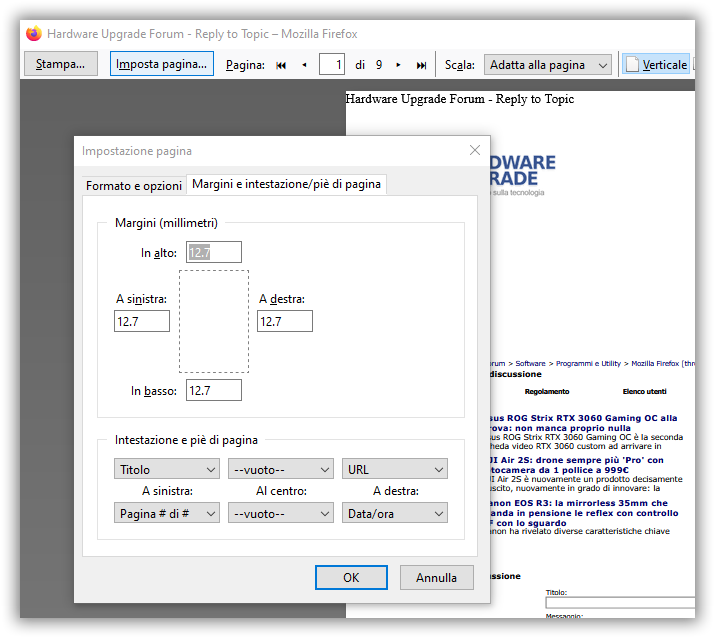The height and width of the screenshot is (638, 715).
Task: Open the Stampa... print dialog
Action: (61, 64)
